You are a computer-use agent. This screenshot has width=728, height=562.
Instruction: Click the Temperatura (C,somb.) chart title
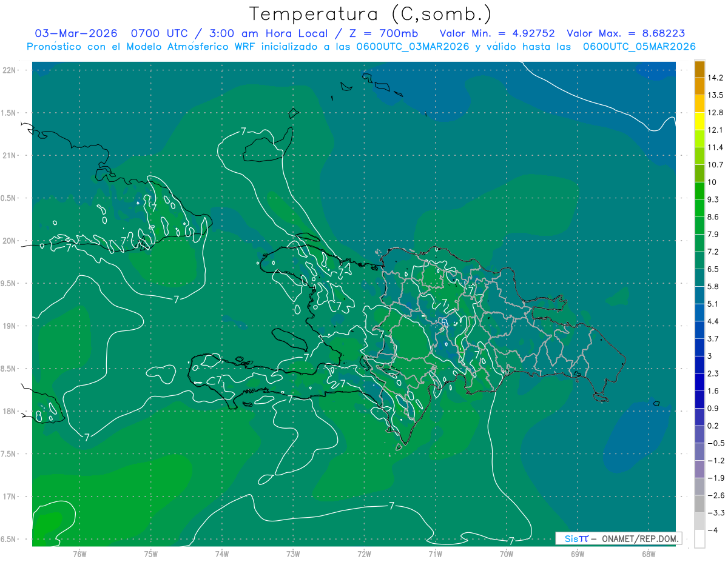(x=370, y=14)
